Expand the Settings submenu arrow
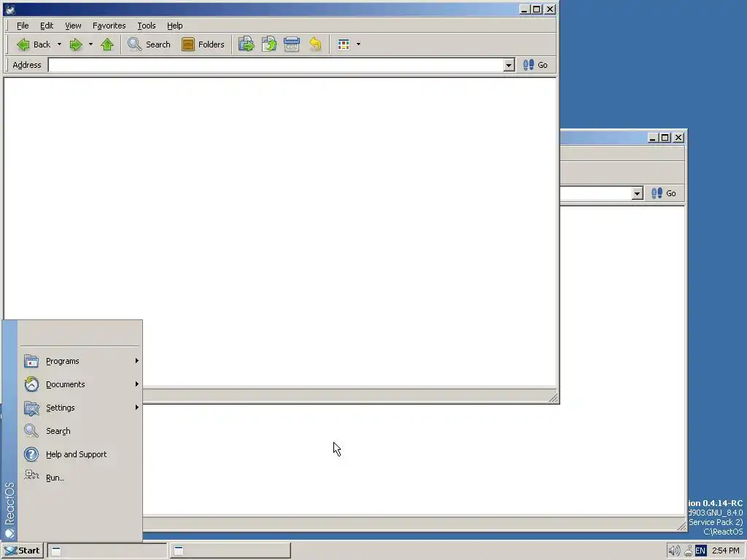 [x=136, y=407]
